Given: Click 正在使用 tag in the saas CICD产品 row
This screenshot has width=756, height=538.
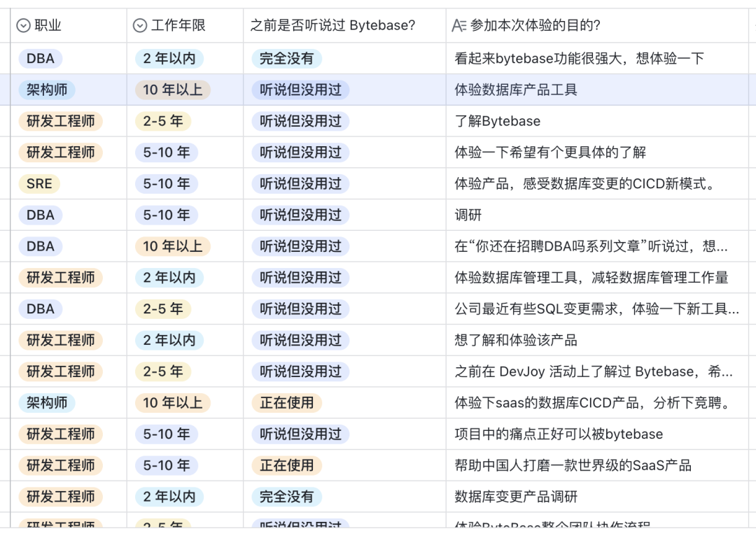Looking at the screenshot, I should [286, 403].
